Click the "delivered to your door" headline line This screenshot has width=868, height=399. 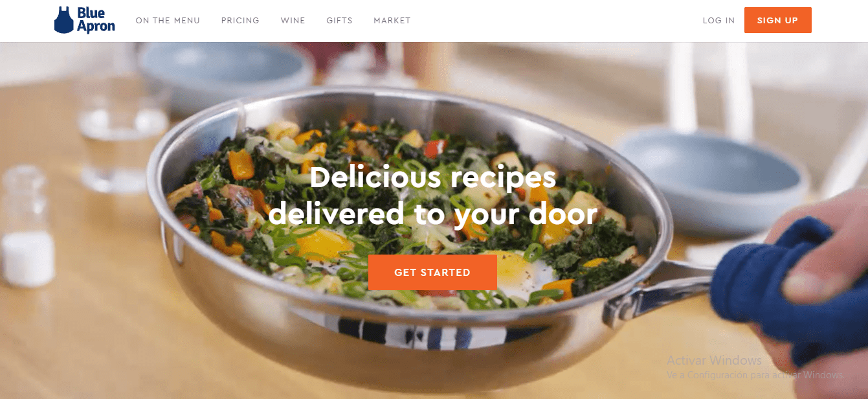coord(432,213)
